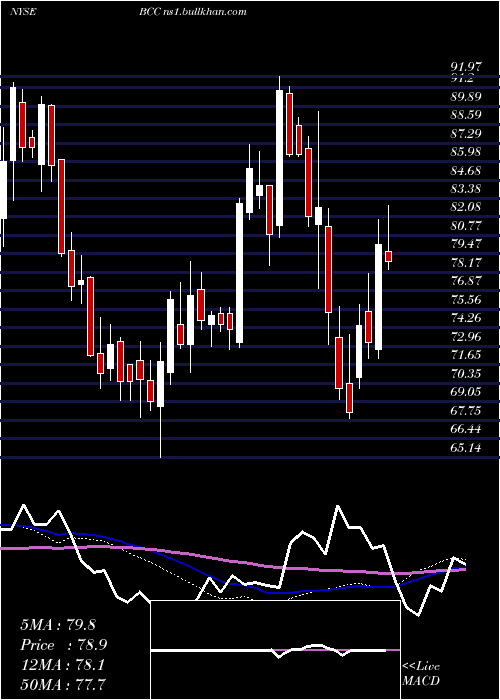Screen dimensions: 500x700
Task: Click the 87.29 price axis label
Action: tap(466, 133)
